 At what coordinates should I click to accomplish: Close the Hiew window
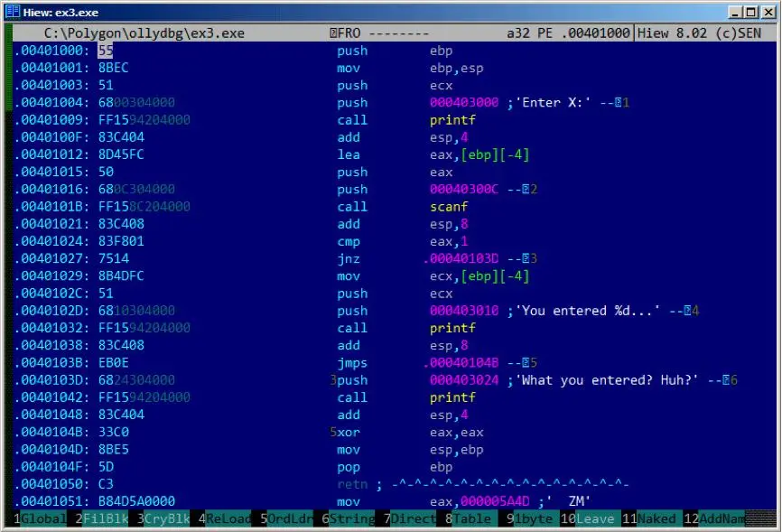768,12
